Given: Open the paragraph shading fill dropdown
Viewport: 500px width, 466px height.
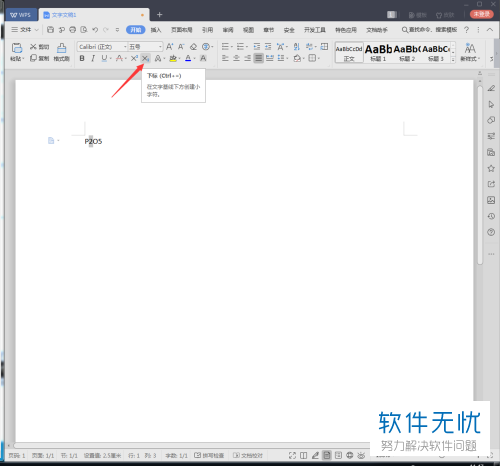Looking at the screenshot, I should click(x=304, y=59).
